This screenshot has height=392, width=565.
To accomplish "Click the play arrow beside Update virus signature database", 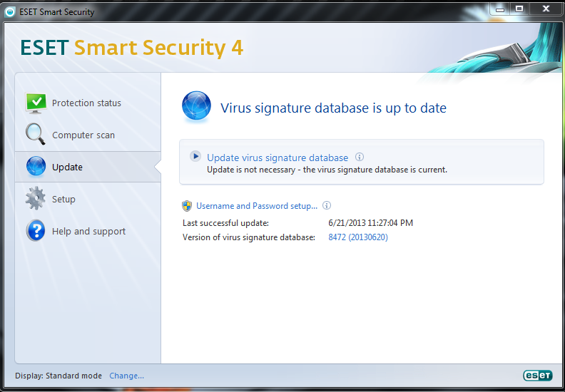I will click(x=195, y=156).
